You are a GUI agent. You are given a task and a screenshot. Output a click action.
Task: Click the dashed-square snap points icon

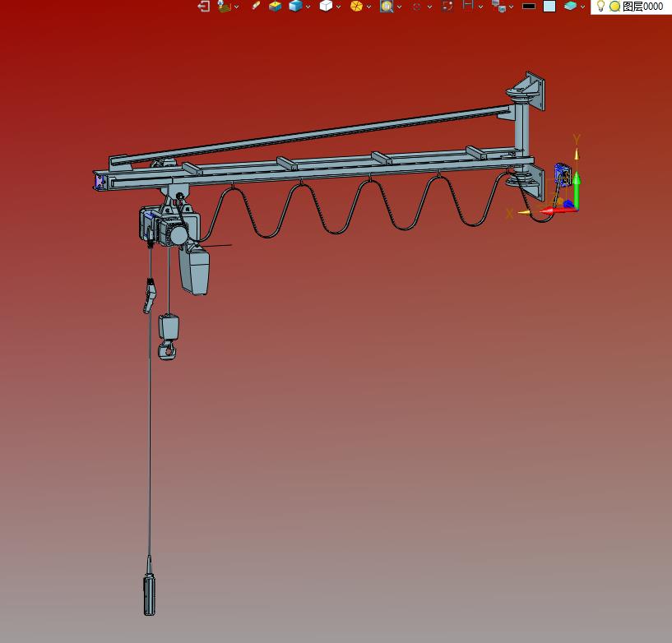pos(447,6)
